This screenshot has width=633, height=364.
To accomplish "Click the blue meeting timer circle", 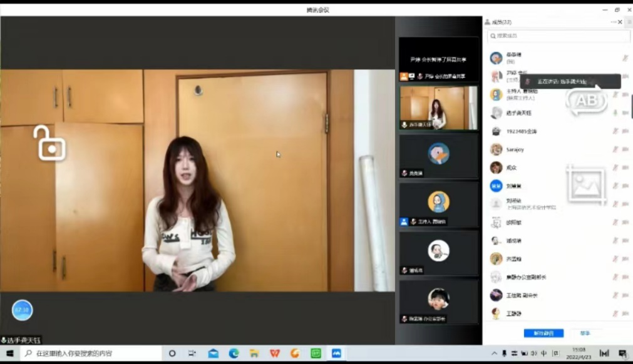I will coord(23,310).
